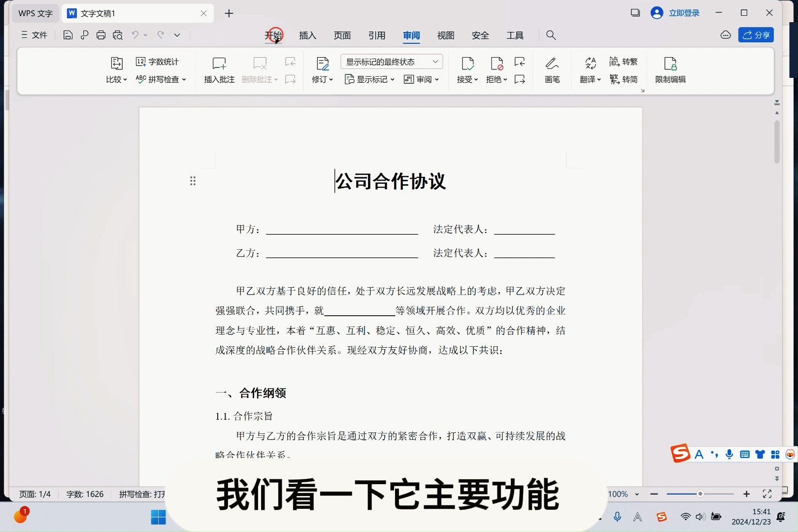Click the Sogou microphone voice input icon
This screenshot has height=532, width=798.
(x=729, y=454)
